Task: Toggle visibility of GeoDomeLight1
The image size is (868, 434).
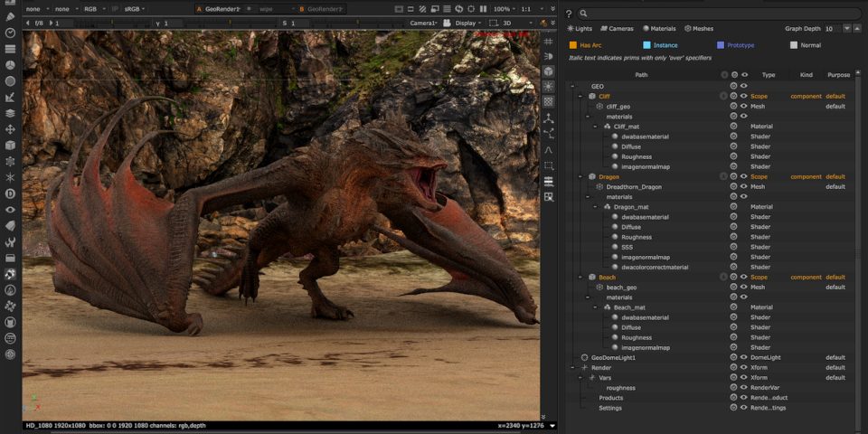Action: coord(744,358)
